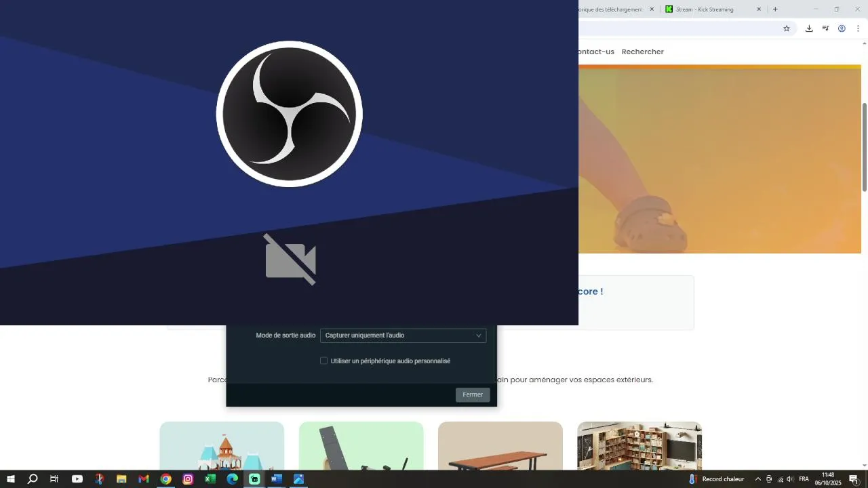
Task: Open the Snipping tool taskbar icon
Action: pyautogui.click(x=99, y=479)
